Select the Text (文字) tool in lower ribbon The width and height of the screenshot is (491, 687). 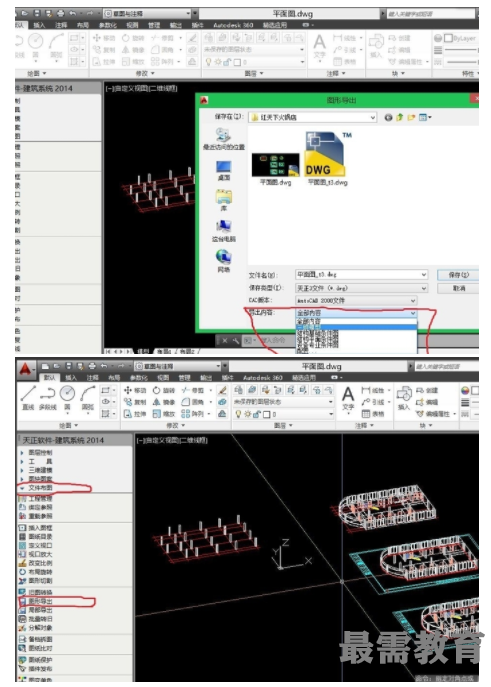(x=348, y=399)
